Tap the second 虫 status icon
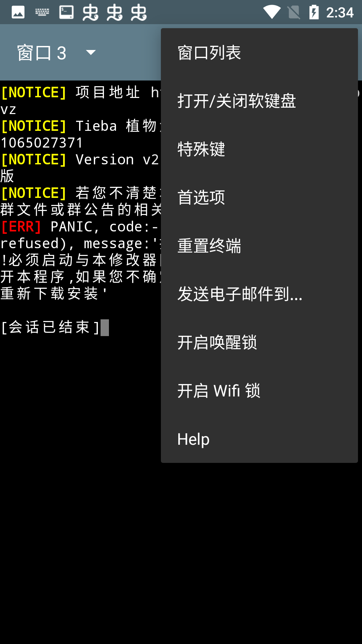 (115, 12)
